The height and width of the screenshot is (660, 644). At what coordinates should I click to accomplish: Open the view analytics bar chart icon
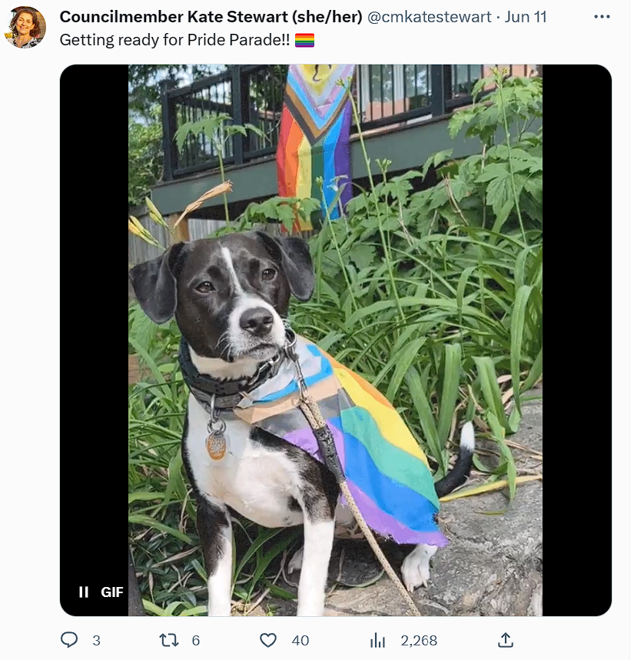[x=377, y=640]
